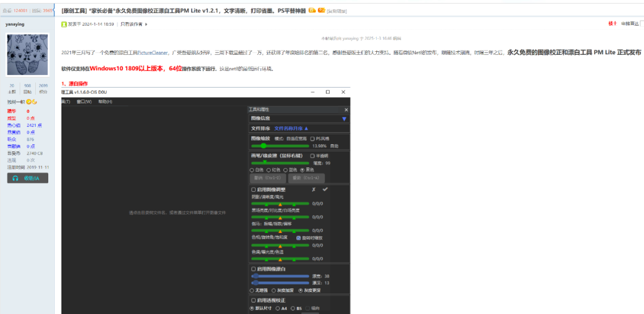The height and width of the screenshot is (314, 644).
Task: Click the 1、漂白操作 red heading
Action: coord(75,83)
